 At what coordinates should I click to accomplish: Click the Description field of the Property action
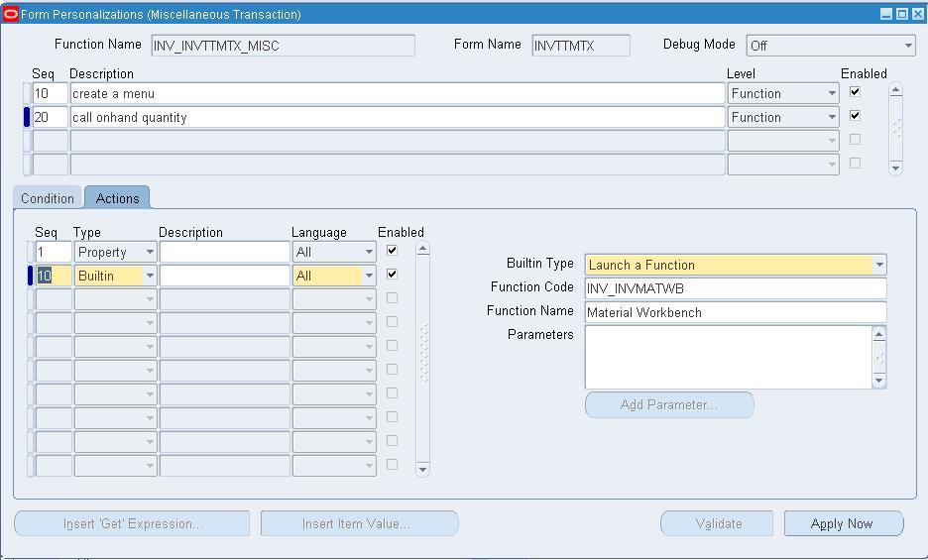point(224,252)
